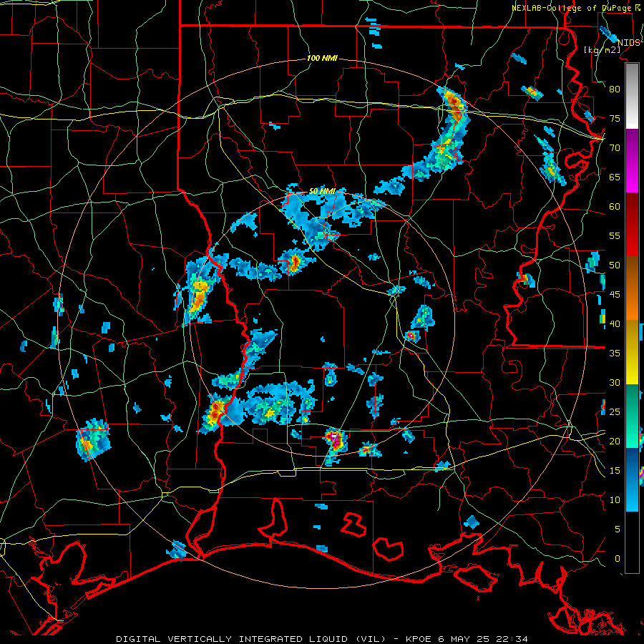
Task: Click the legend value 5
Action: pyautogui.click(x=618, y=530)
